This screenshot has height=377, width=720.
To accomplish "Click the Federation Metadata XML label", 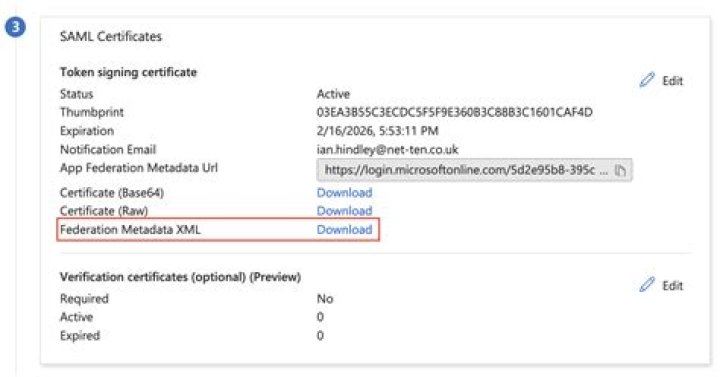I will [x=130, y=230].
